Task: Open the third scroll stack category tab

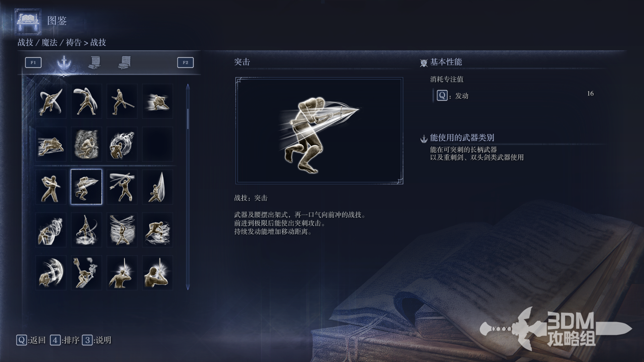Action: [124, 62]
